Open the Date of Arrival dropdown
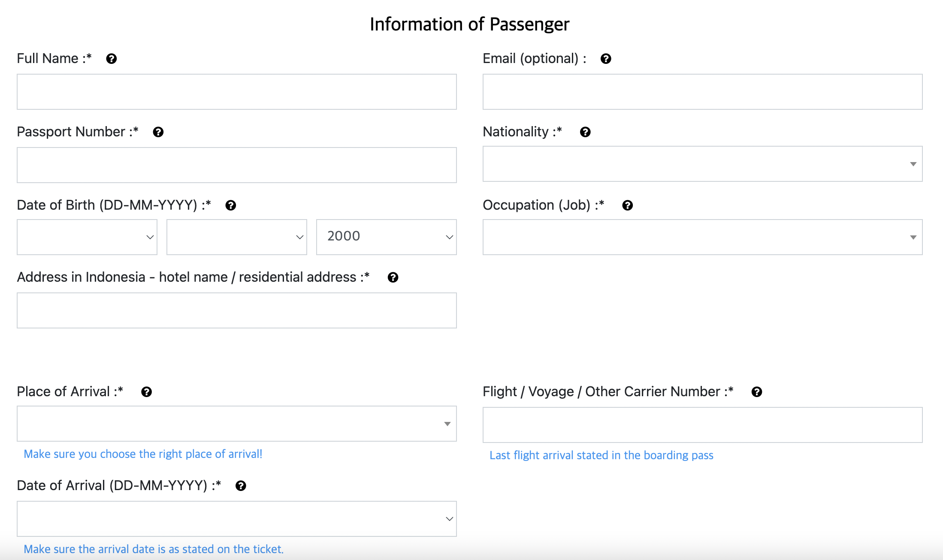The width and height of the screenshot is (943, 560). (x=236, y=519)
